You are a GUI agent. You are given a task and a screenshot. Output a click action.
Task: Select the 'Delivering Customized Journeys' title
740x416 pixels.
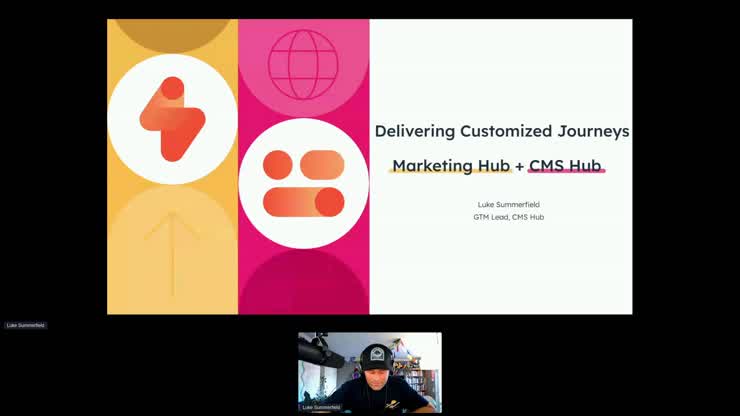(501, 131)
